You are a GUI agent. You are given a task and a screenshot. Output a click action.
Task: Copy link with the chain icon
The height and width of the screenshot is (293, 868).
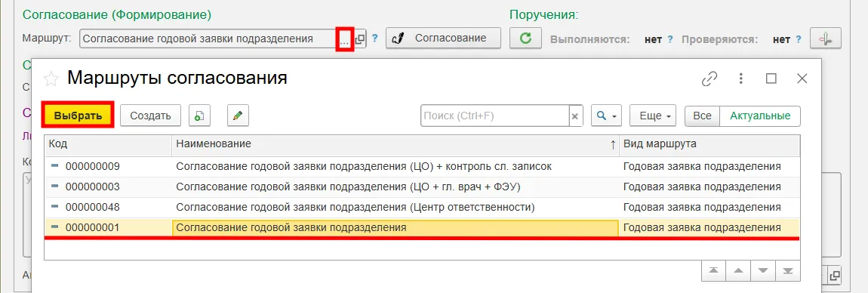[x=709, y=79]
